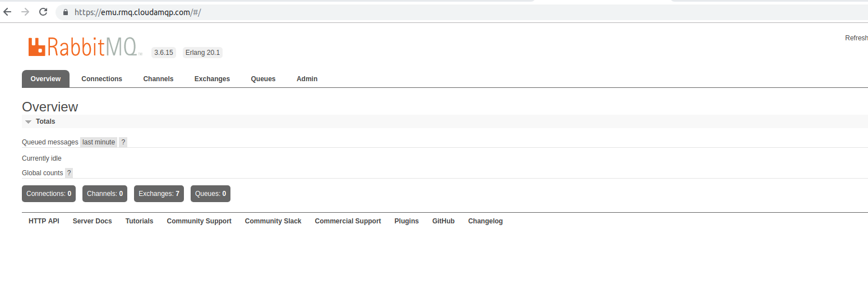Viewport: 868px width, 304px height.
Task: Open the Plugins link
Action: [x=407, y=221]
